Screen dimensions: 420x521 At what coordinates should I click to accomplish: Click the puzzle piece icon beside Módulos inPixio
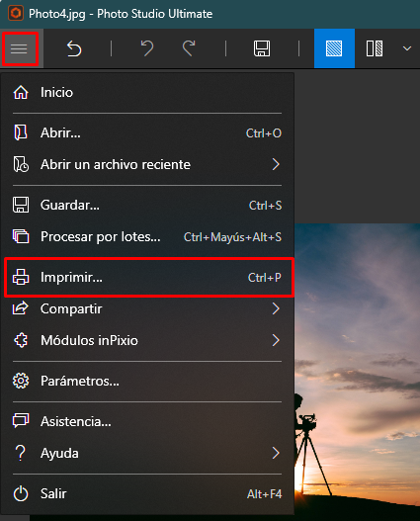pos(21,340)
